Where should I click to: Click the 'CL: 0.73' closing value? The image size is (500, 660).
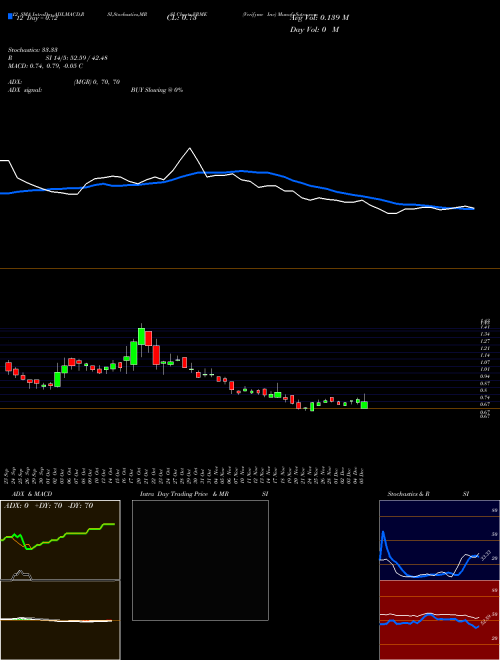181,18
